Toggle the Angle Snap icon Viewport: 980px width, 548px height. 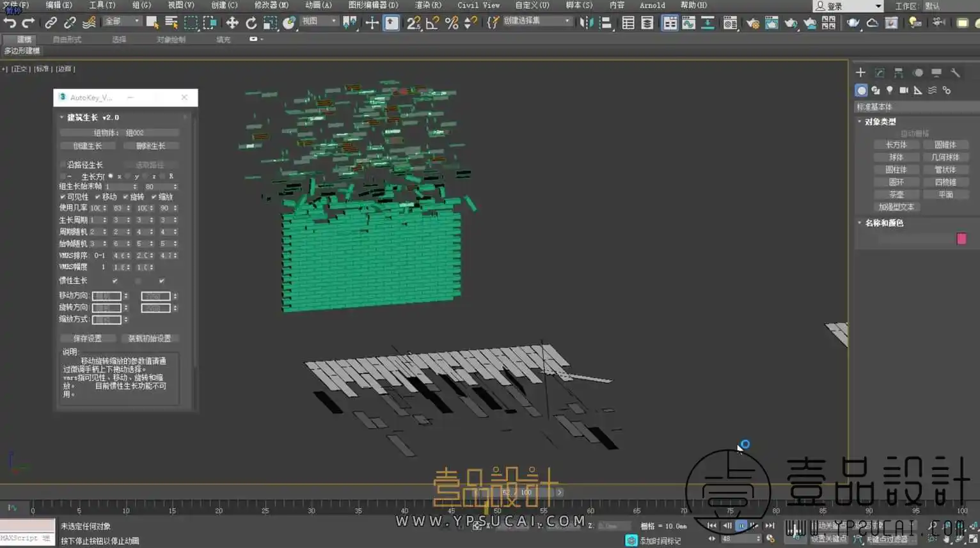click(x=432, y=23)
